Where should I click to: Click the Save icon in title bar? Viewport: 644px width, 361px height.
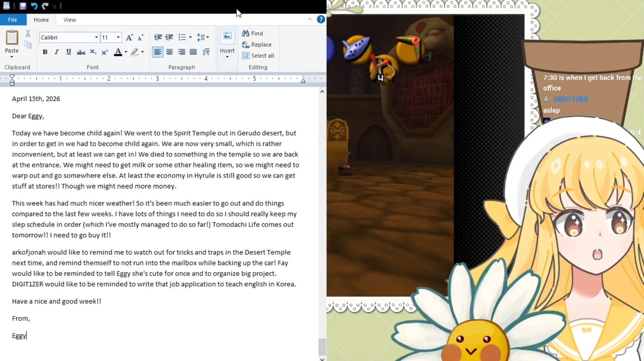[23, 6]
